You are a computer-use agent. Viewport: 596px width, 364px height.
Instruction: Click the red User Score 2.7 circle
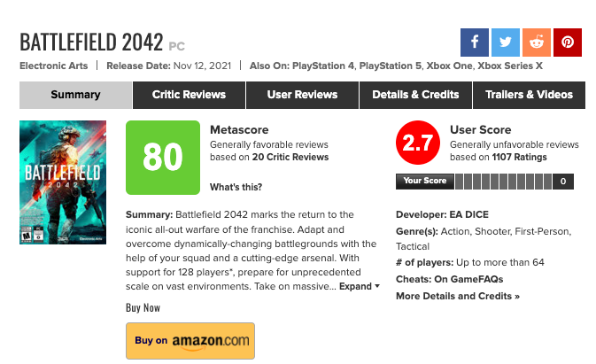coord(416,143)
